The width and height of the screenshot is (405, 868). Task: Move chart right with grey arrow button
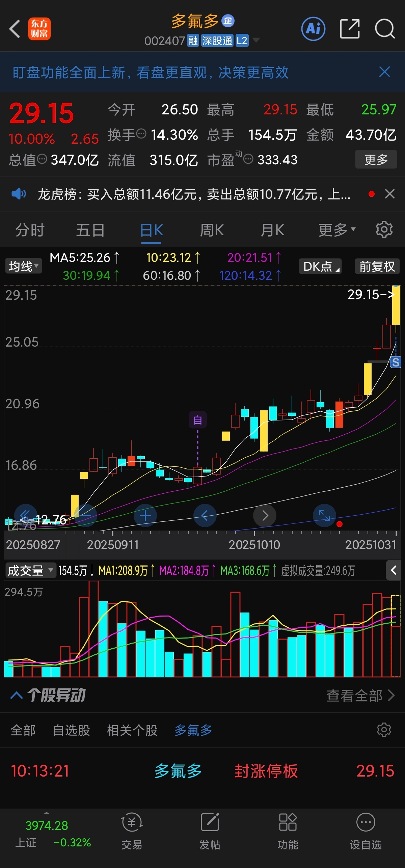[265, 516]
